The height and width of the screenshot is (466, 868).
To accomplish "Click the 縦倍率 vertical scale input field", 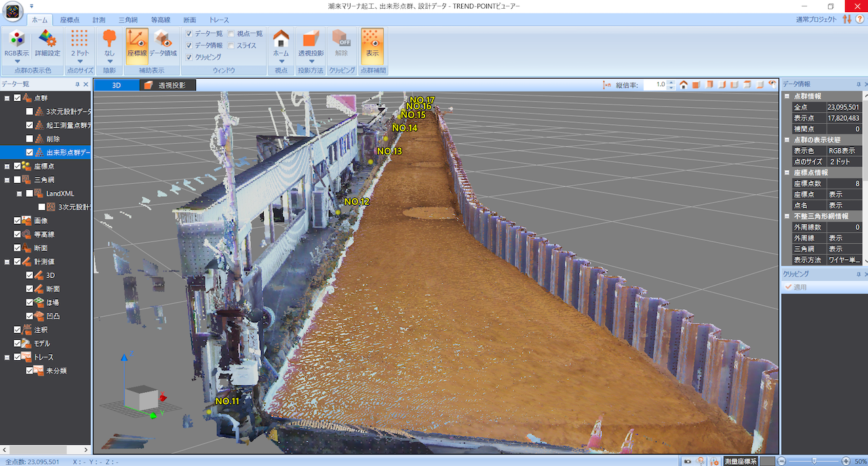I will click(654, 85).
